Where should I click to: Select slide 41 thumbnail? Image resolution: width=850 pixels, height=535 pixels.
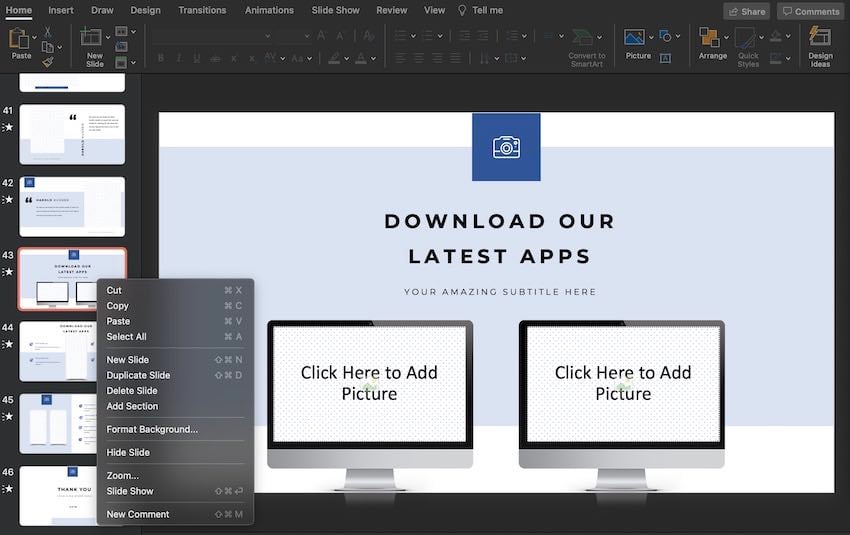click(x=72, y=134)
